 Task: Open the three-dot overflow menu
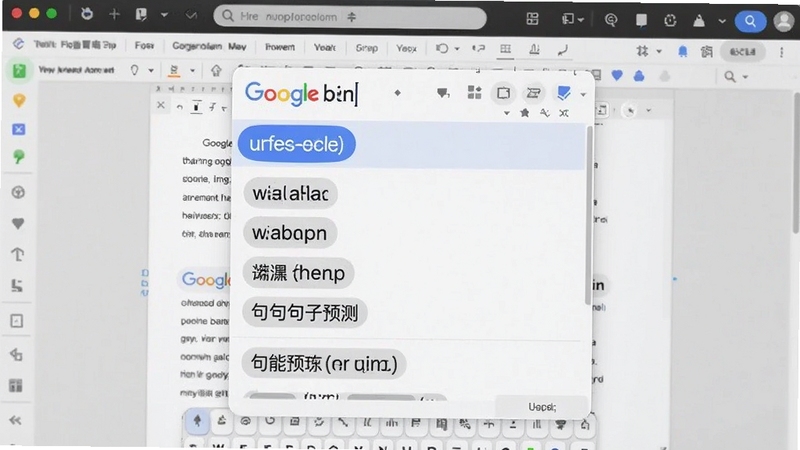tap(781, 52)
